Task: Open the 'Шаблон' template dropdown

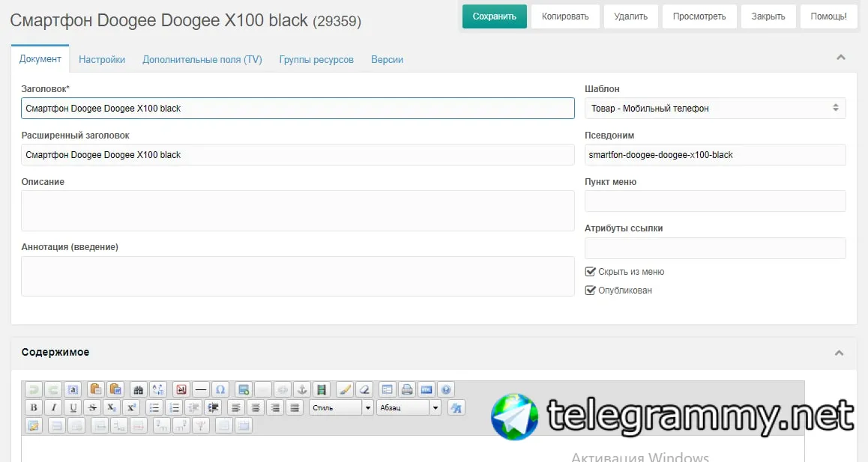Action: pyautogui.click(x=715, y=108)
